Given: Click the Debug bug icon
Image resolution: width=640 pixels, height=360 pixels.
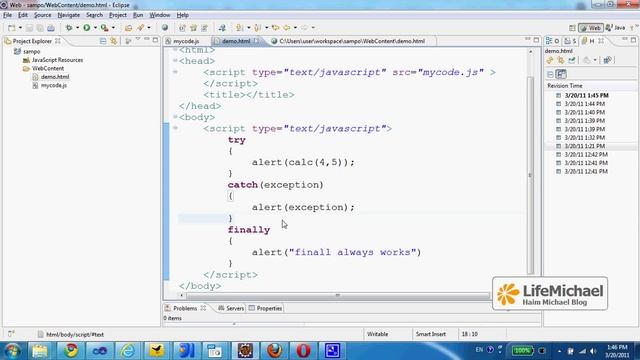Looking at the screenshot, I should click(69, 28).
